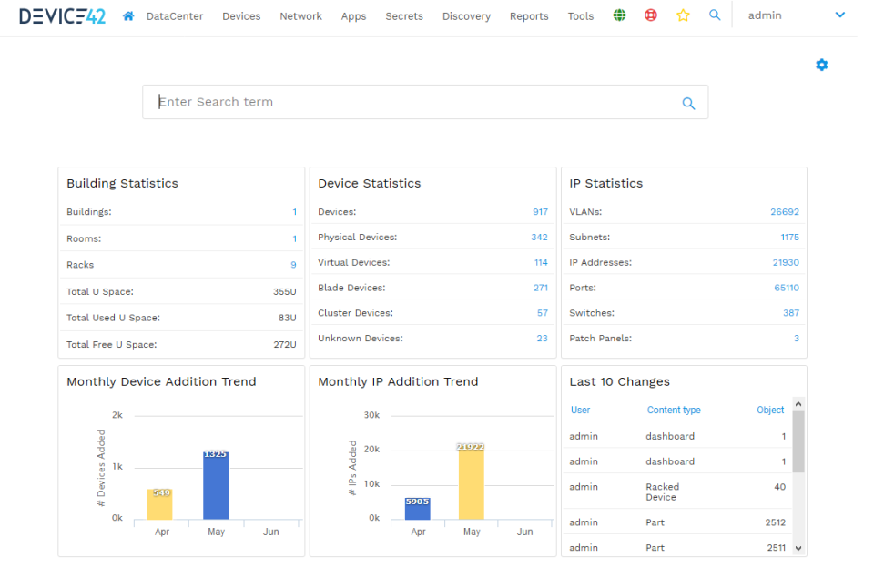Click the blue May devices bar
Viewport: 874px width, 588px height.
click(216, 485)
